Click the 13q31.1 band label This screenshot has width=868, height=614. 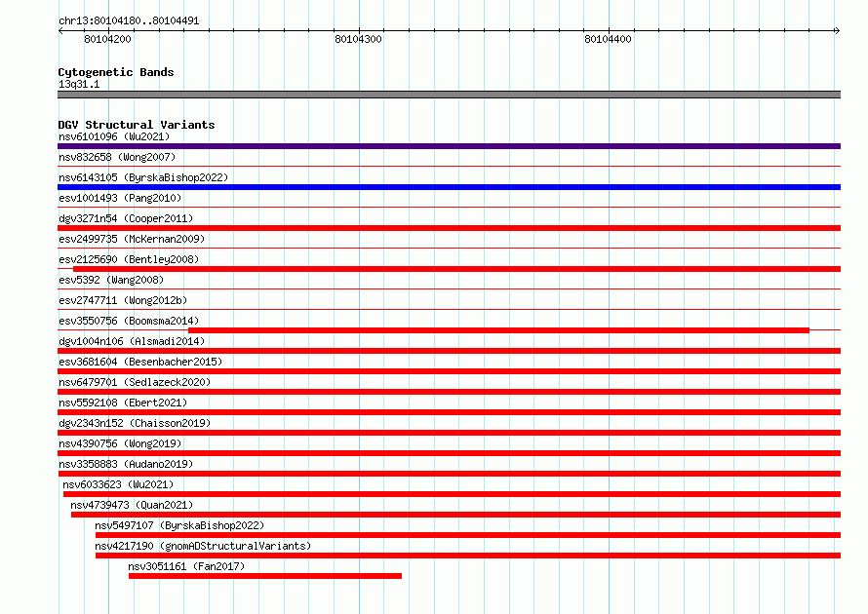coord(79,84)
